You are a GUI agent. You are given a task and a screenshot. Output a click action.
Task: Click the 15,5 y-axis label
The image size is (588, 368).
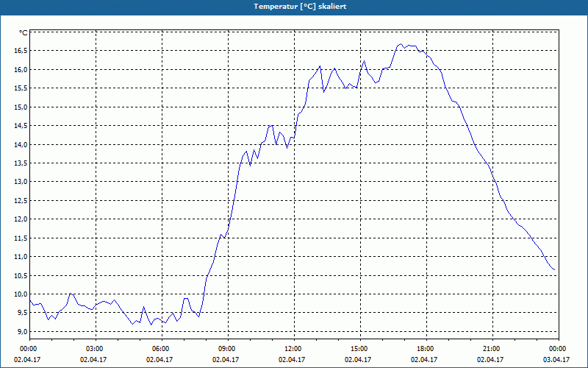pos(21,88)
